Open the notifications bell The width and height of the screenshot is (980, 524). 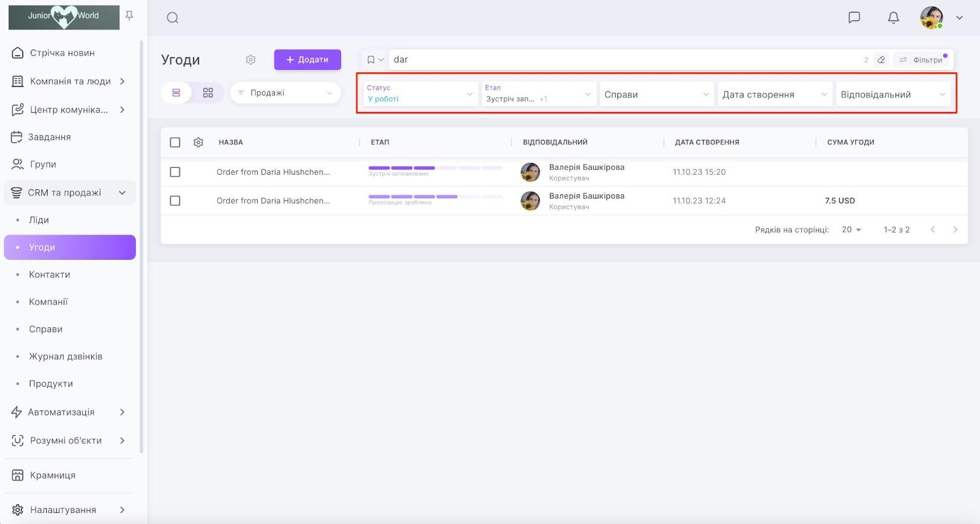(893, 17)
